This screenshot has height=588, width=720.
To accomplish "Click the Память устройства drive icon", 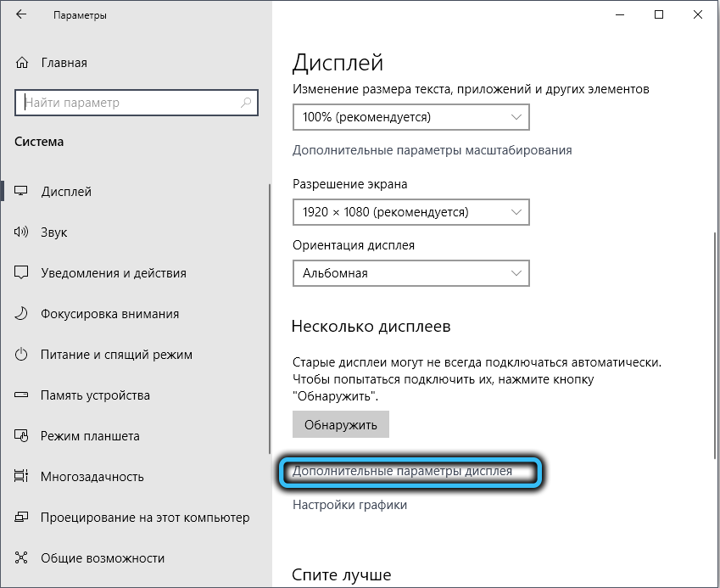I will pos(22,395).
